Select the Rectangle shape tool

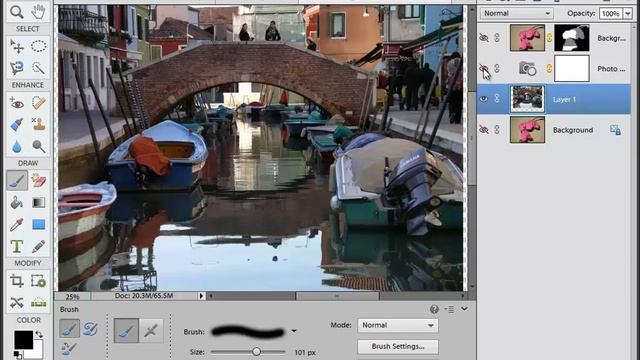(38, 224)
